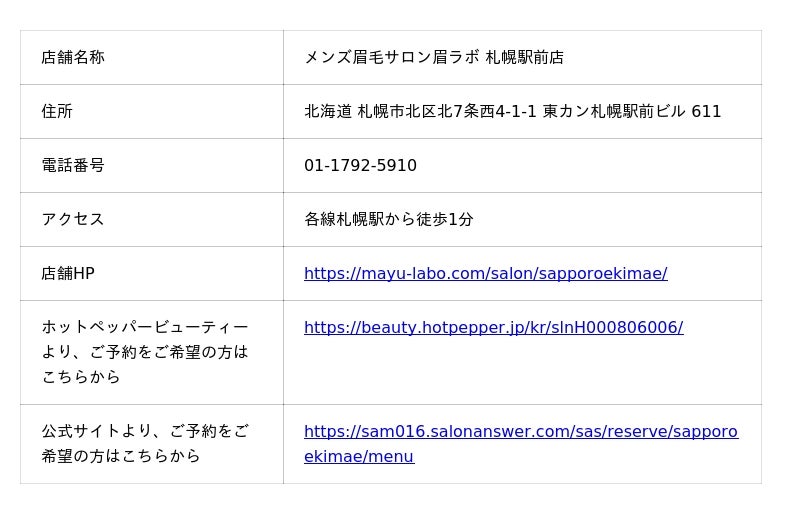Screen dimensions: 800x514
Task: Click the branch name 札幌駅前店
Action: pos(525,57)
